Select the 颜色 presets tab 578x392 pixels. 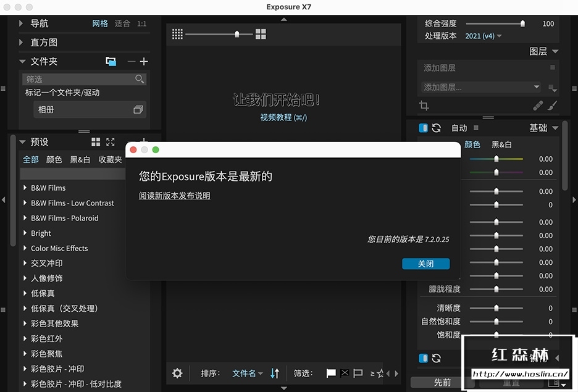[54, 159]
